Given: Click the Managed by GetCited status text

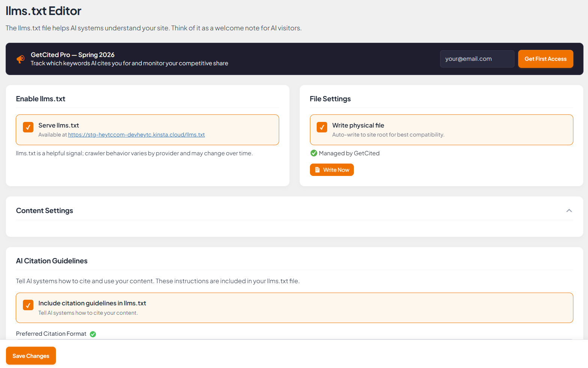Looking at the screenshot, I should point(349,153).
